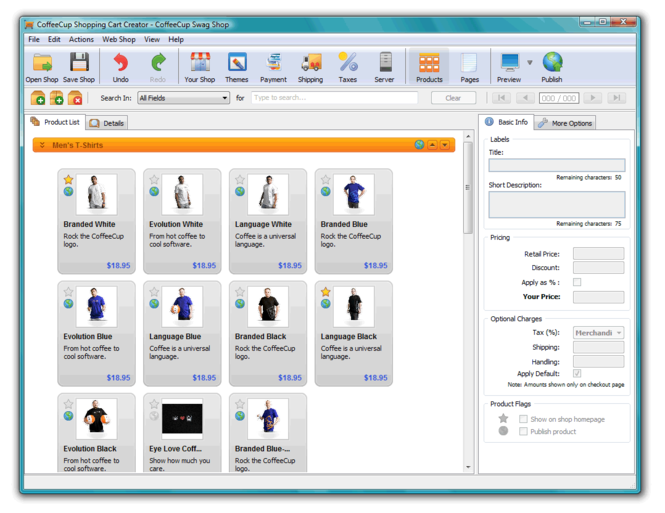Move Men's T-Shirts category down
The height and width of the screenshot is (513, 665).
pyautogui.click(x=444, y=145)
